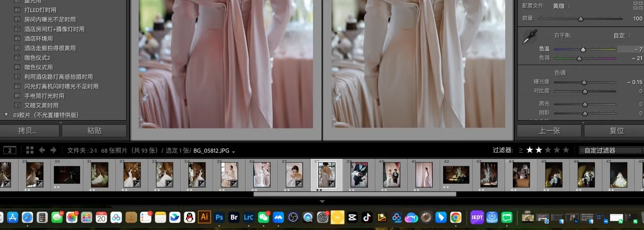644x230 pixels.
Task: Apply the 闪光灯离机闪时曝光不足时用 preset
Action: [x=61, y=86]
